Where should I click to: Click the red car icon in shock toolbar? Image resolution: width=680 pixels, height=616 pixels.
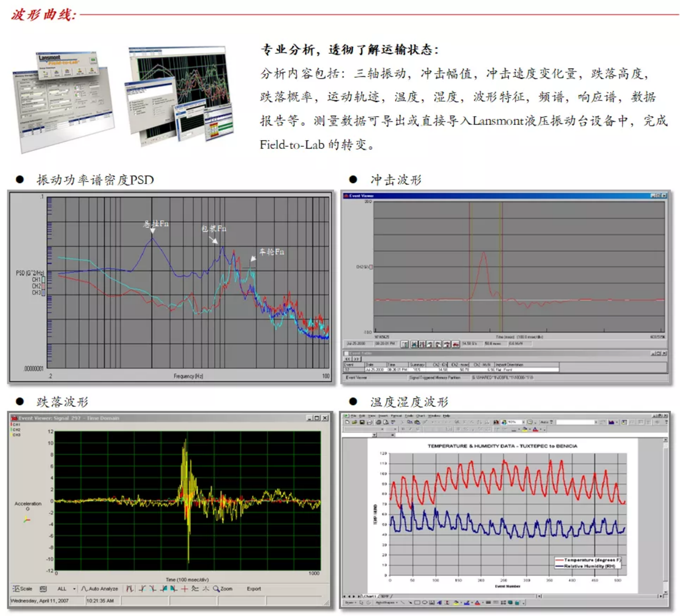(x=456, y=344)
